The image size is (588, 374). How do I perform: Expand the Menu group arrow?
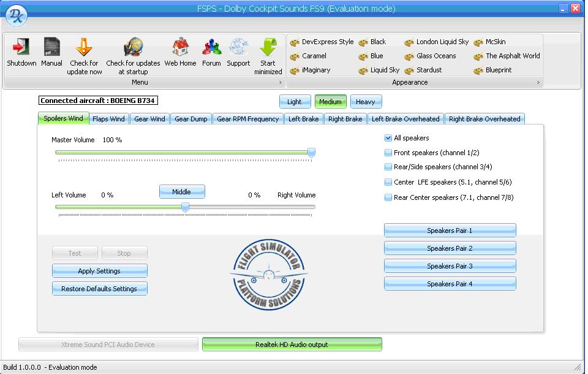click(x=281, y=83)
